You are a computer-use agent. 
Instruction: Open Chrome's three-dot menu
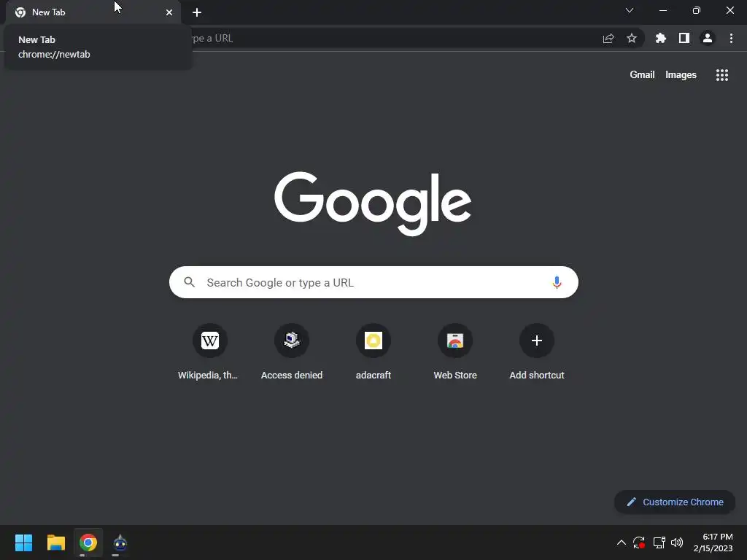click(x=731, y=38)
